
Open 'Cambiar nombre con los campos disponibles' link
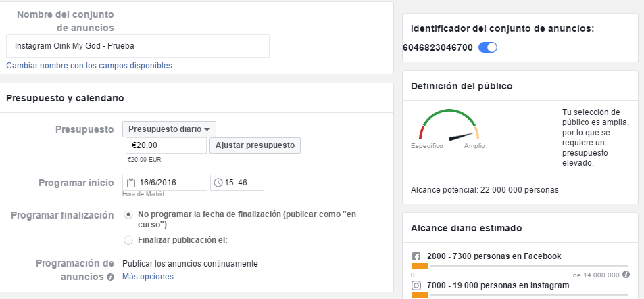click(x=89, y=66)
